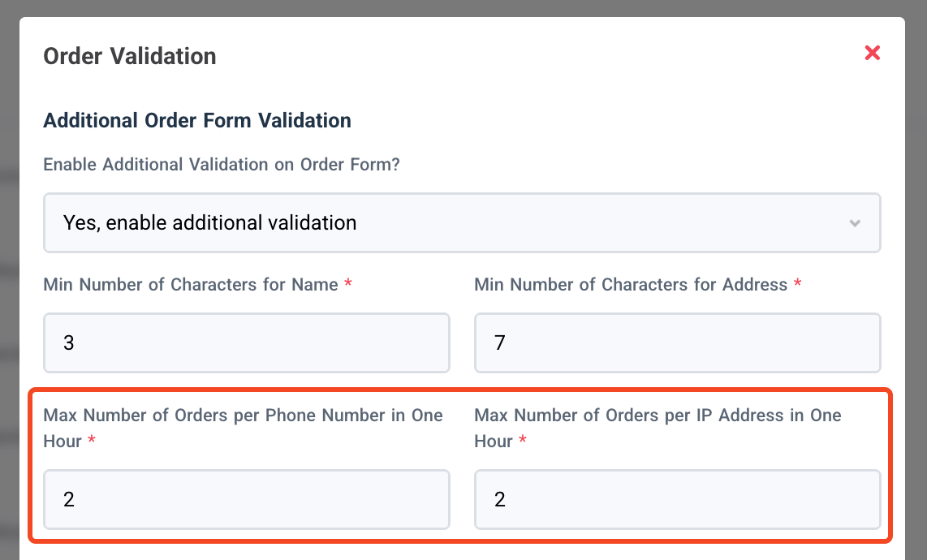Click the Min Number of Characters for Name field

(x=246, y=342)
